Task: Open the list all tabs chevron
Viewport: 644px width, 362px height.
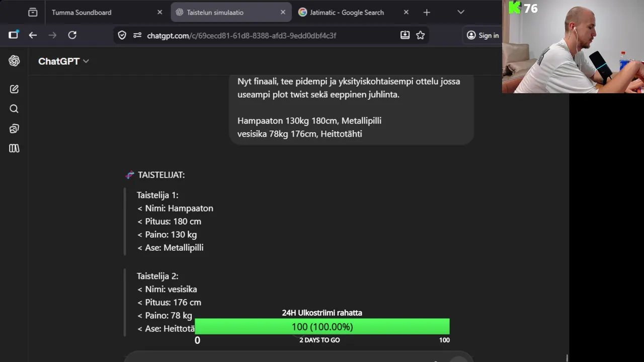Action: click(x=460, y=13)
